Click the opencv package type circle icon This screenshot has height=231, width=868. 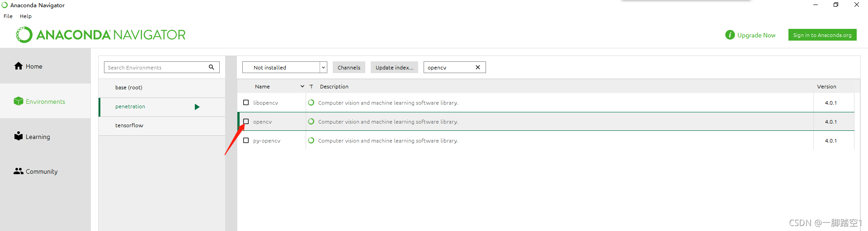point(311,121)
